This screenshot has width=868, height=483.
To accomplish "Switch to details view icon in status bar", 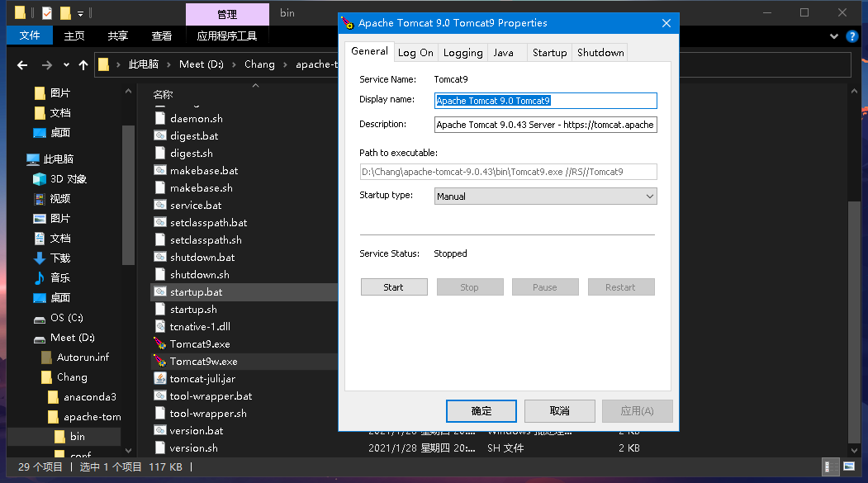I will click(x=830, y=467).
